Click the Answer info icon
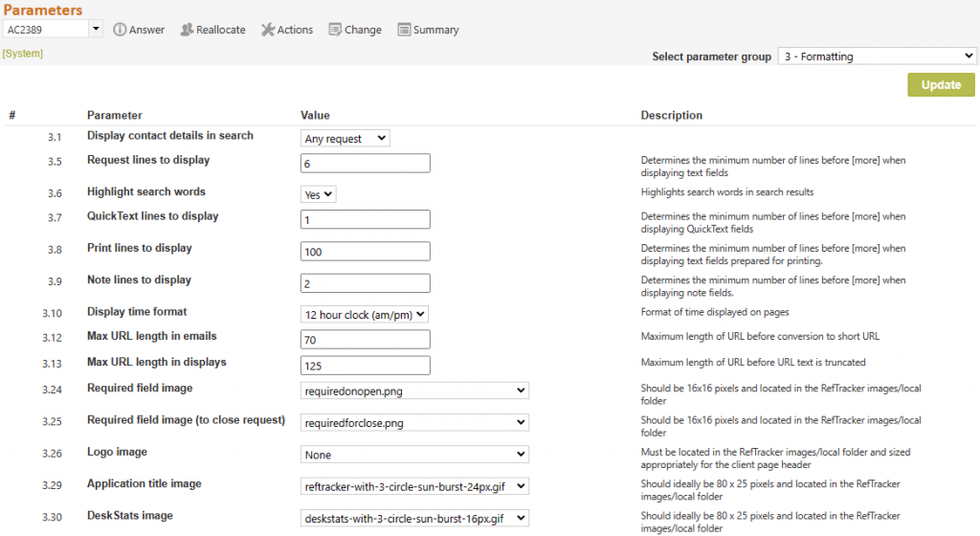This screenshot has width=980, height=536. point(120,30)
